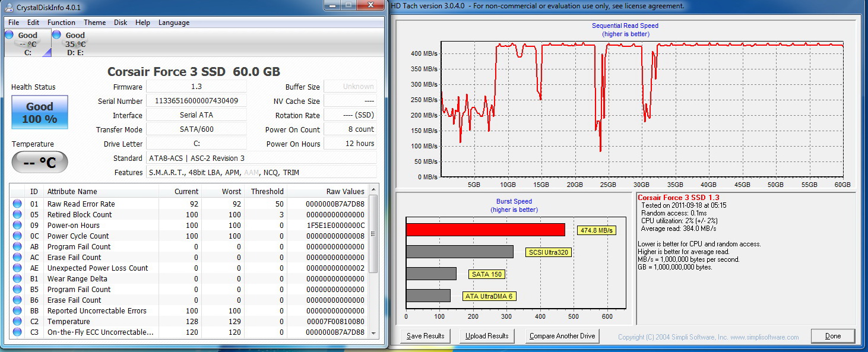Click status orb for Power-on Hours row

tap(17, 226)
